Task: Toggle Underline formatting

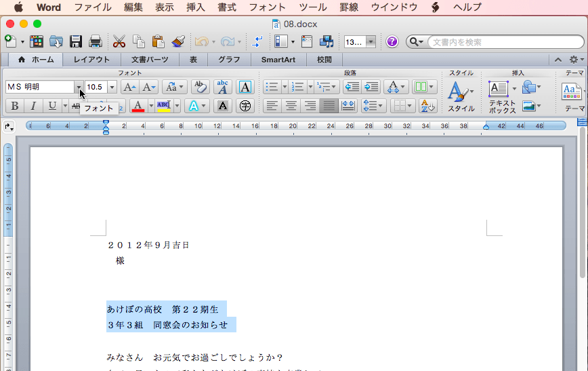Action: [52, 106]
